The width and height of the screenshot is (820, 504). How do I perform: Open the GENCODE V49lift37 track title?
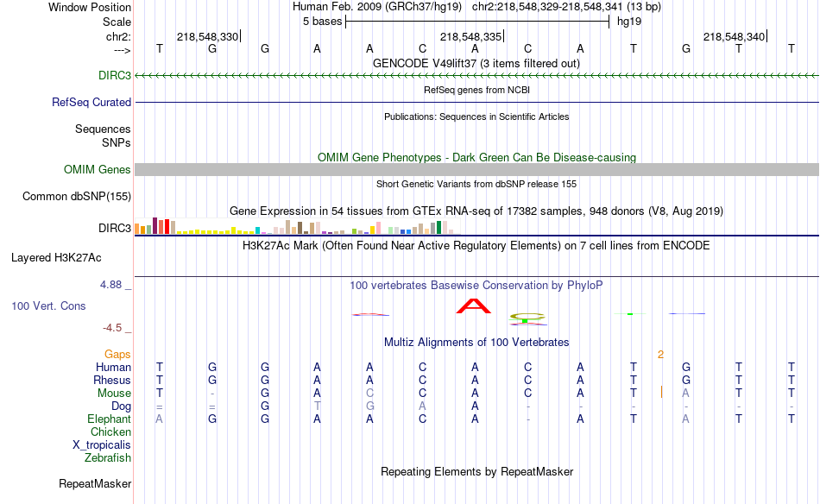(476, 63)
